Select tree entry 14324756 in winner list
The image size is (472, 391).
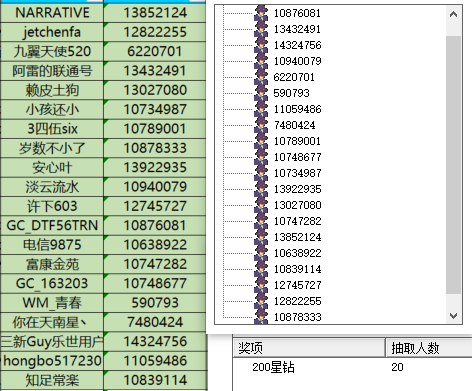[x=297, y=45]
